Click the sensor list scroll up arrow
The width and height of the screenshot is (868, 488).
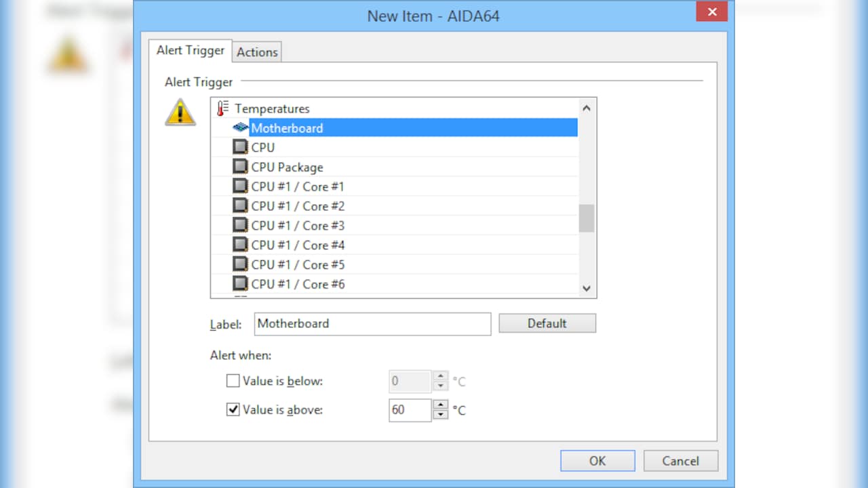click(587, 107)
